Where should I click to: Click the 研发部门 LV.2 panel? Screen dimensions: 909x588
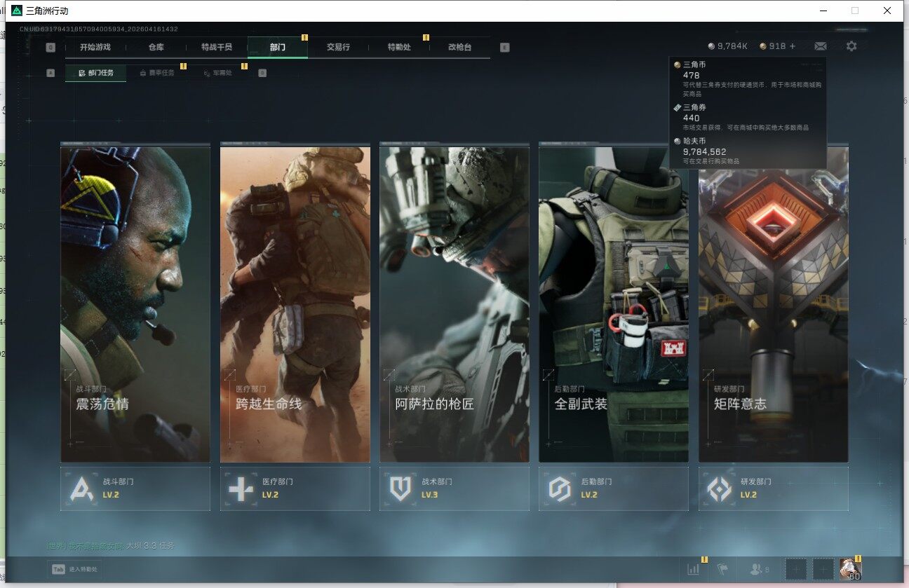click(x=774, y=488)
